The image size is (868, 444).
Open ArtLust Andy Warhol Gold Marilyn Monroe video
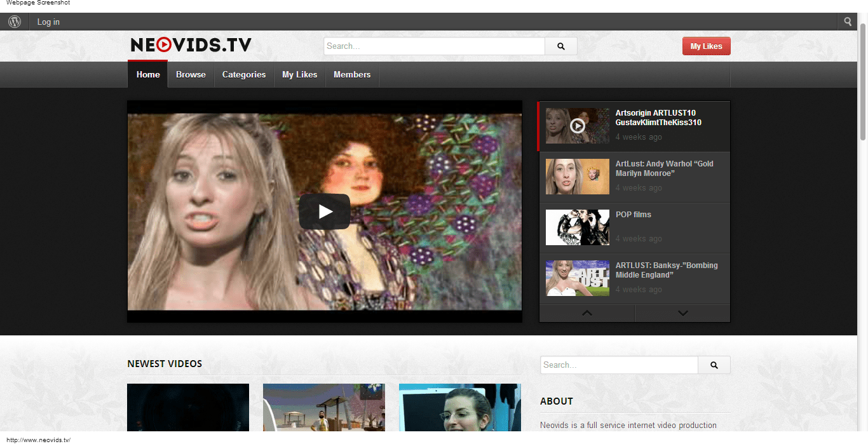tap(665, 168)
